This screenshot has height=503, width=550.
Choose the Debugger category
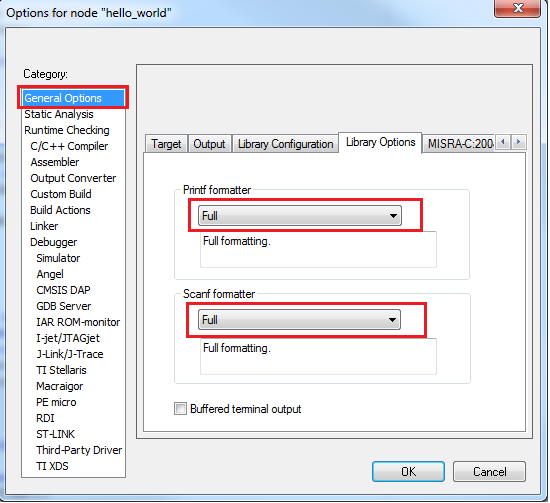coord(54,242)
